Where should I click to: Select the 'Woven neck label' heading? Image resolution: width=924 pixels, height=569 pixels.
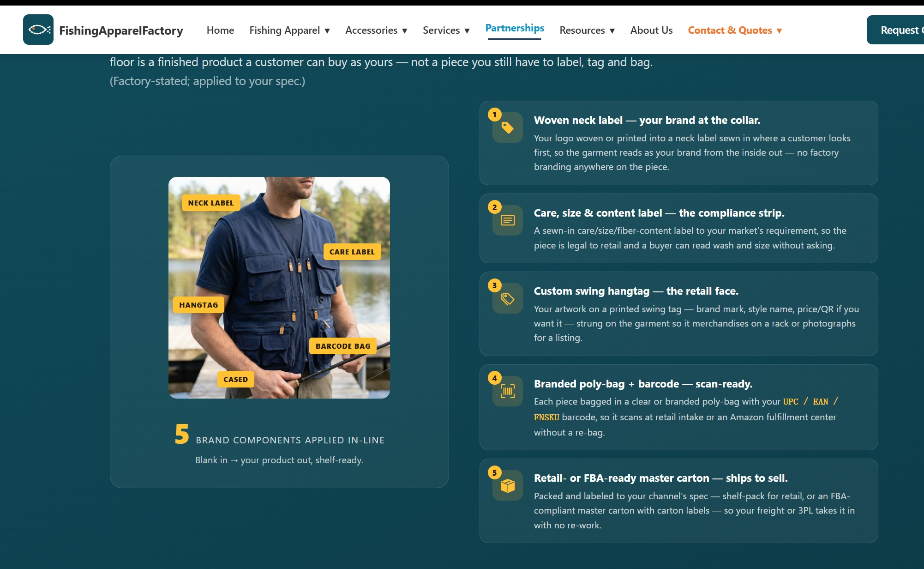pos(647,120)
